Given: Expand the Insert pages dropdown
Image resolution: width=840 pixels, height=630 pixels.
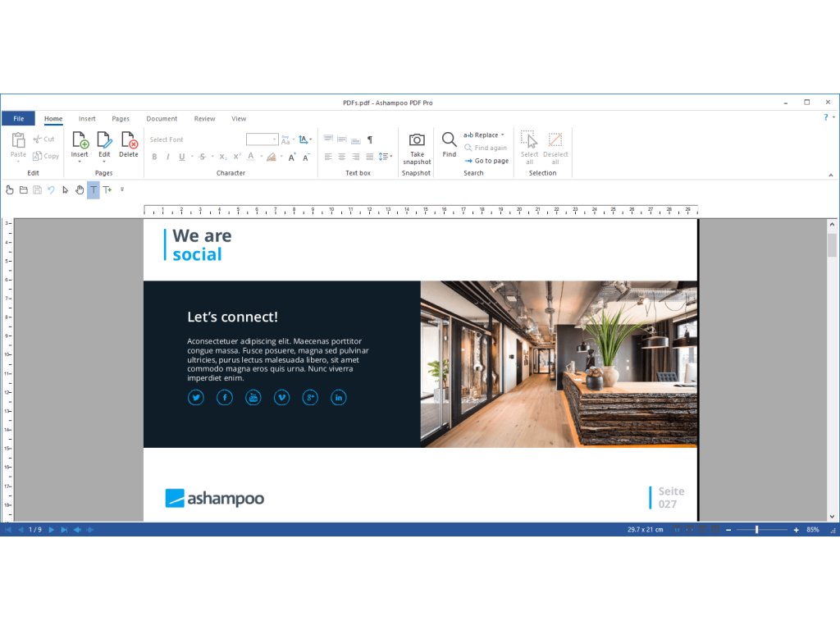Looking at the screenshot, I should [x=80, y=162].
